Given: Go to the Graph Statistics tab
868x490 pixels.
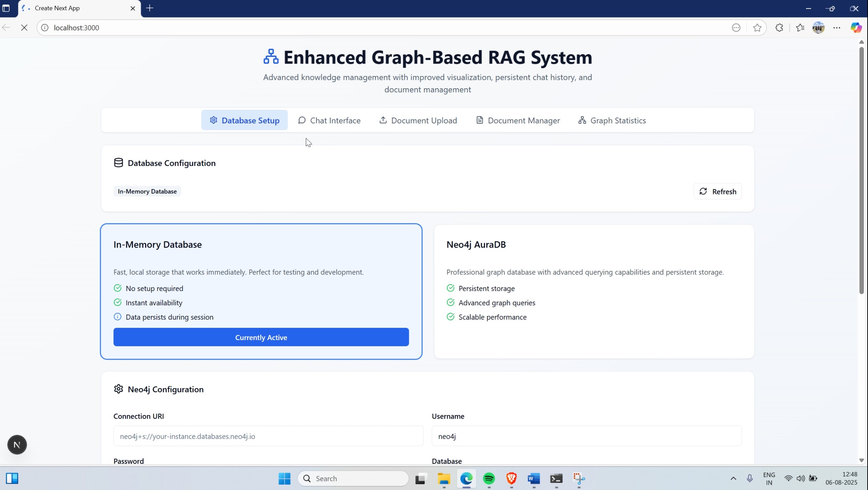Looking at the screenshot, I should [612, 121].
